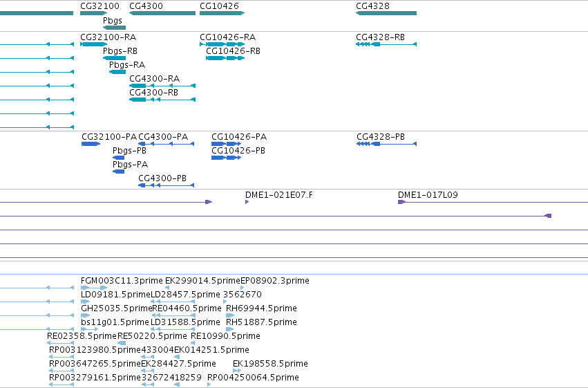Viewport: 588px width, 388px height.
Task: Select the EK014251.5prime EST
Action: 177,357
